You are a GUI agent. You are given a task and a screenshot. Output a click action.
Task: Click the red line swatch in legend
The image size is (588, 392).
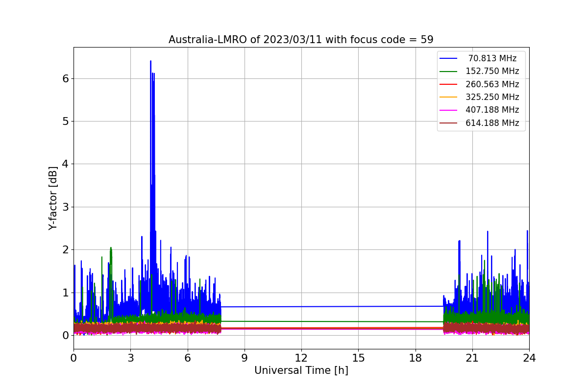(x=448, y=84)
